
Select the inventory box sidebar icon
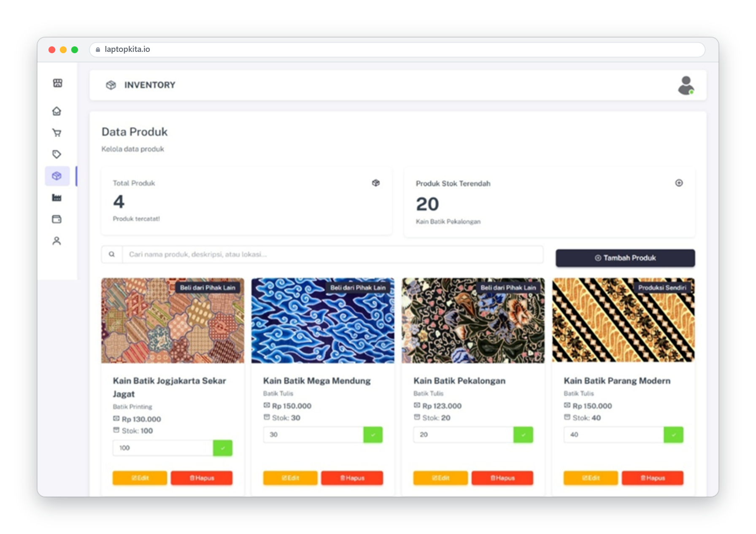57,176
